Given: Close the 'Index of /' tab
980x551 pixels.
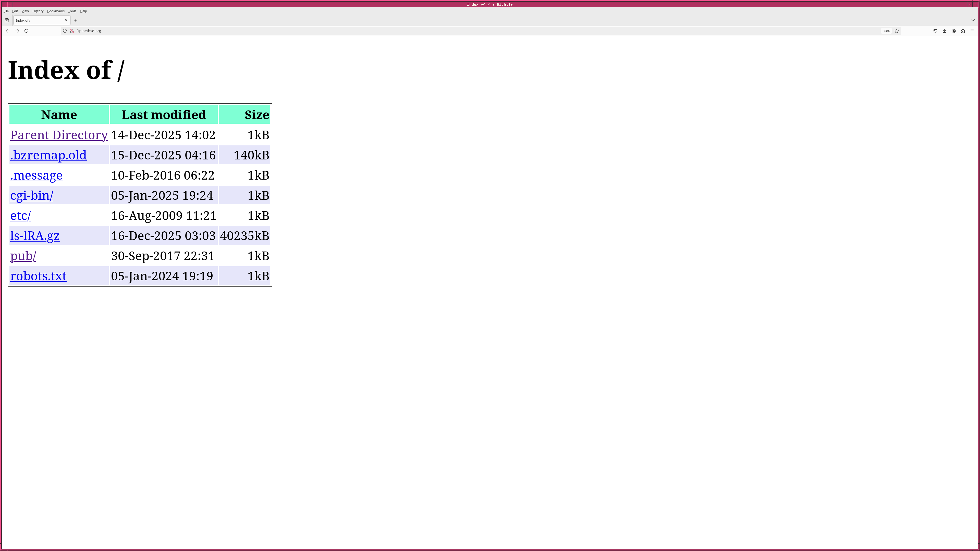Looking at the screenshot, I should (66, 20).
